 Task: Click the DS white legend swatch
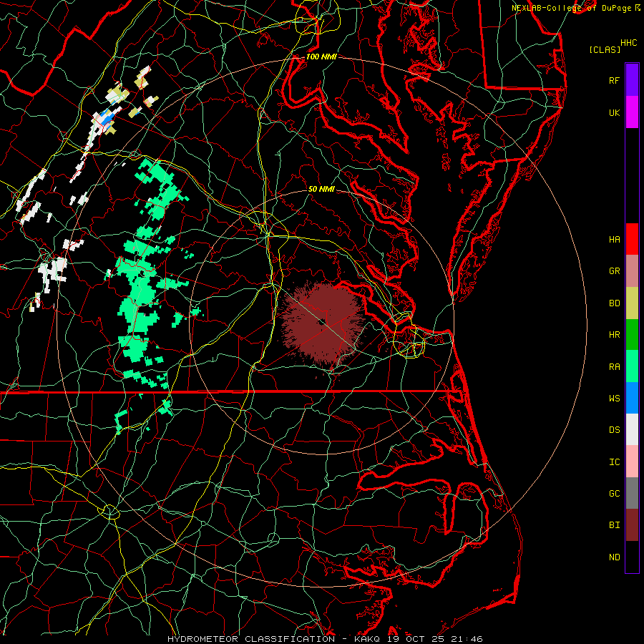tap(632, 429)
